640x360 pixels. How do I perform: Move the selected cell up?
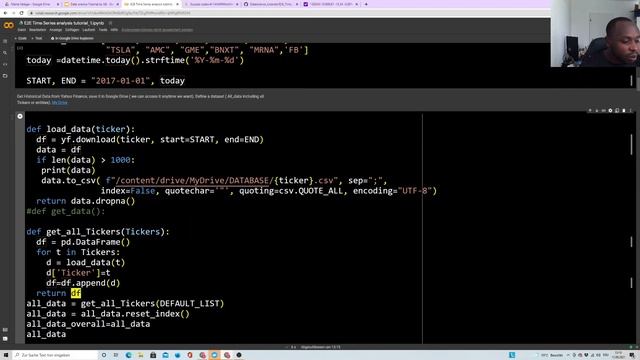(590, 111)
